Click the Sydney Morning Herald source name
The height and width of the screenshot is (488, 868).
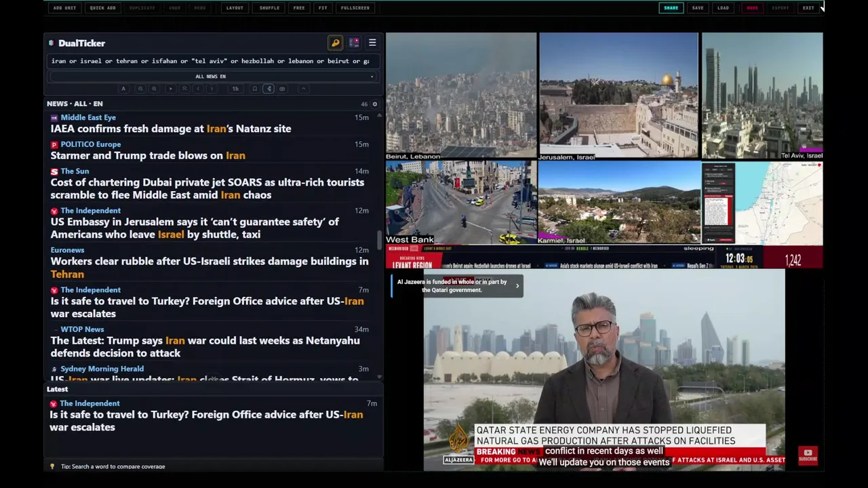click(x=102, y=369)
